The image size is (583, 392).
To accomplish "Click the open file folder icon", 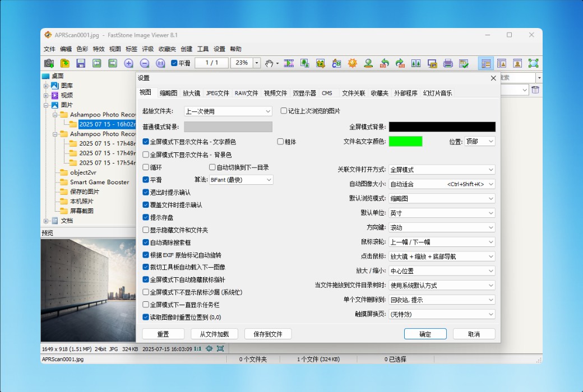I will tap(65, 63).
